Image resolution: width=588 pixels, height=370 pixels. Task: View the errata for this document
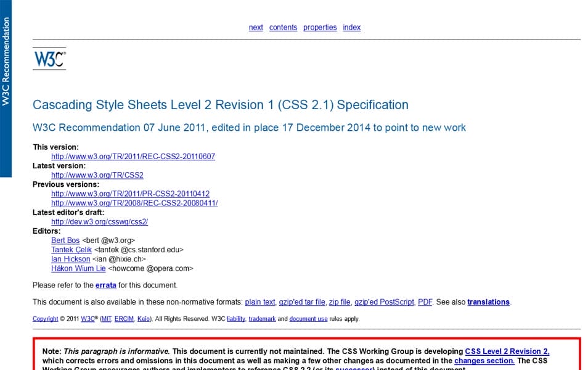coord(106,285)
